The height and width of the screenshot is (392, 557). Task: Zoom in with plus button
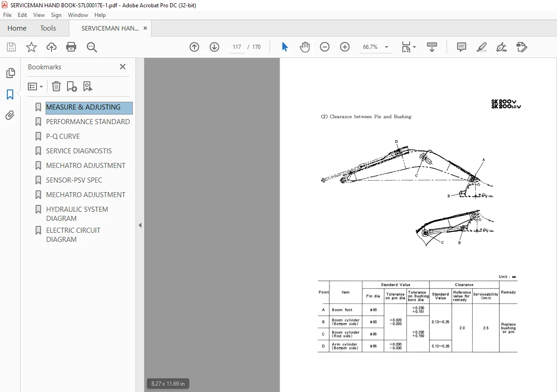coord(345,47)
